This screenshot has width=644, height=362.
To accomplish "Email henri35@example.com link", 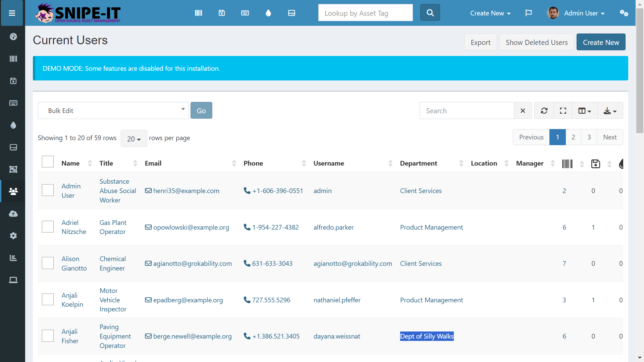I will pyautogui.click(x=186, y=191).
